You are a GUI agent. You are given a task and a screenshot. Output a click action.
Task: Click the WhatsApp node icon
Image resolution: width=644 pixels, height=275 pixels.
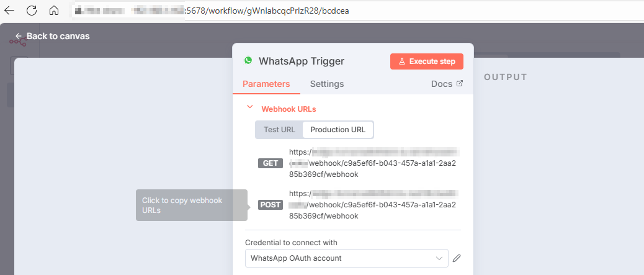[248, 61]
